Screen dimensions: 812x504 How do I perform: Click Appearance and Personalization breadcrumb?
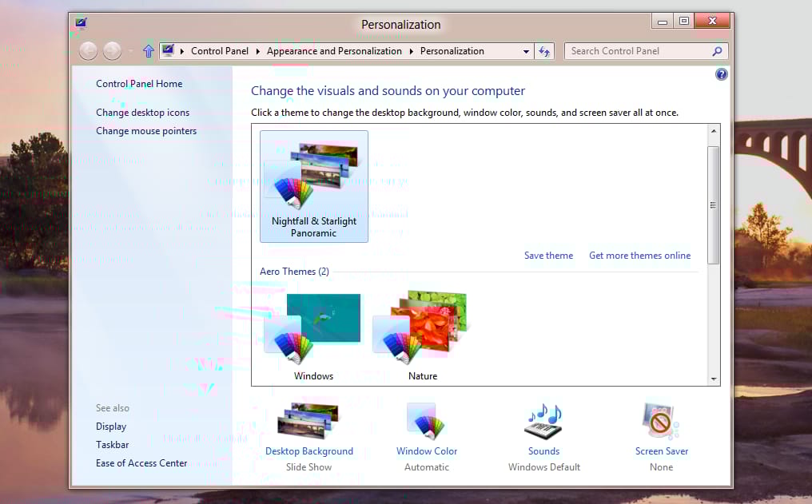click(x=334, y=50)
